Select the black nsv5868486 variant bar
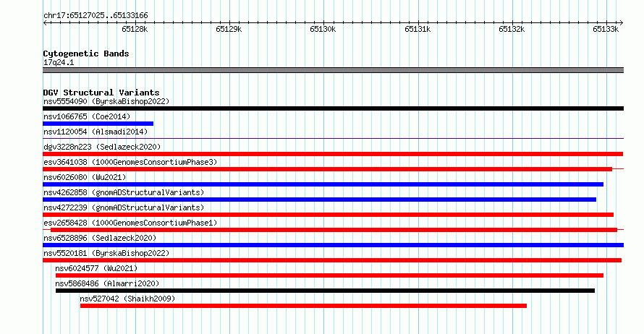This screenshot has height=334, width=644. [326, 291]
